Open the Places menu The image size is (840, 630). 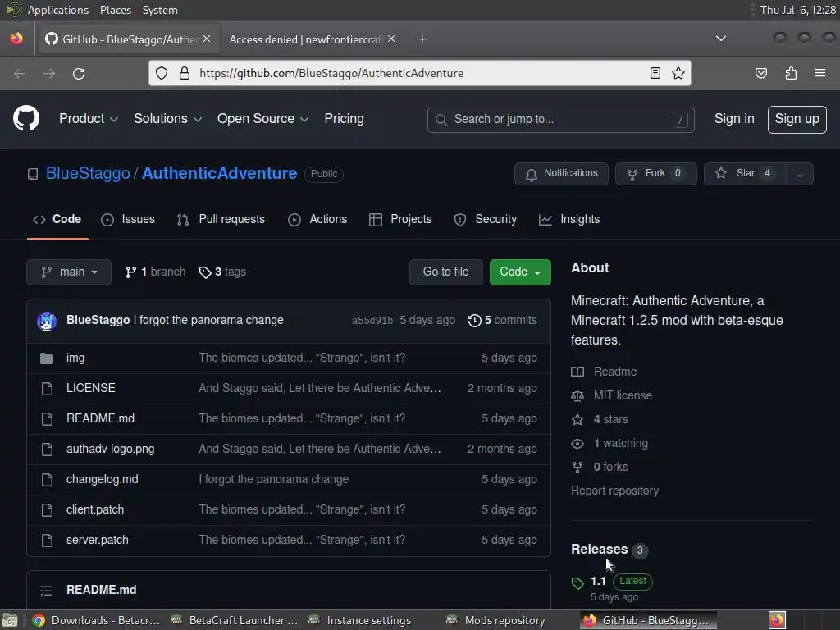pyautogui.click(x=115, y=10)
